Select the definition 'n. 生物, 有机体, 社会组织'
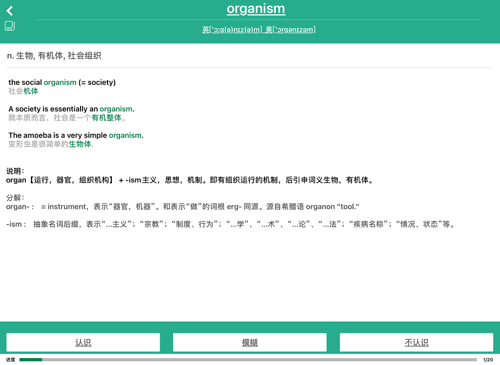The image size is (500, 365). (54, 56)
